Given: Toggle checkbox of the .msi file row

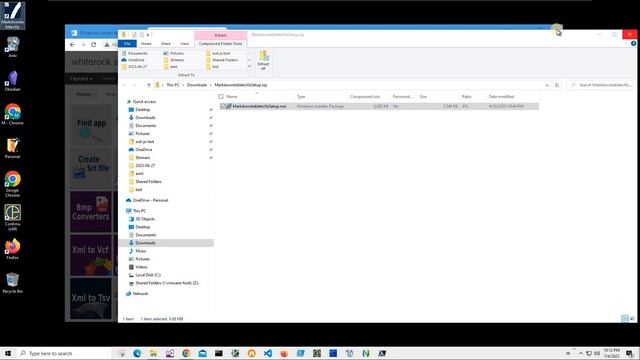Looking at the screenshot, I should click(x=223, y=106).
